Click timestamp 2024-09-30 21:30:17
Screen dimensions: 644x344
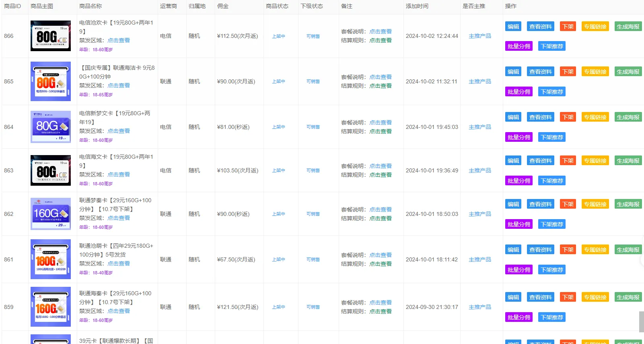click(x=432, y=307)
